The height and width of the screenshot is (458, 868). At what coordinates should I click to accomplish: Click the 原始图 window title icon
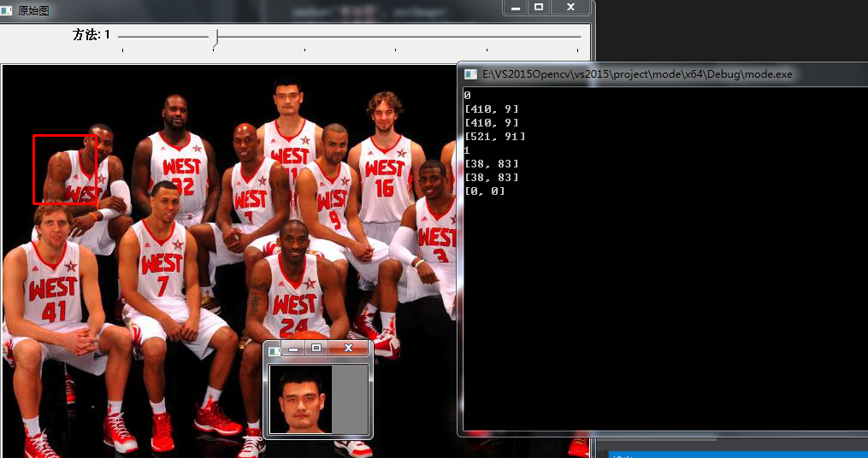pyautogui.click(x=6, y=10)
